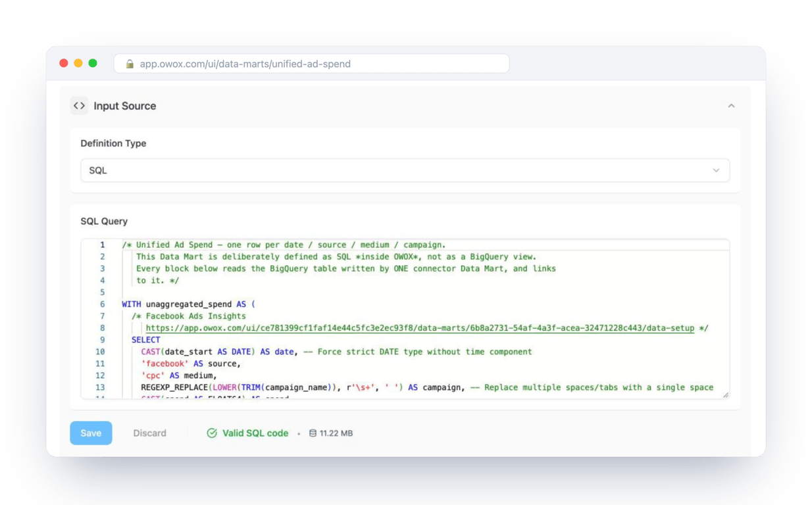Viewport: 812px width, 505px height.
Task: Click the Definition Type label
Action: tap(113, 143)
